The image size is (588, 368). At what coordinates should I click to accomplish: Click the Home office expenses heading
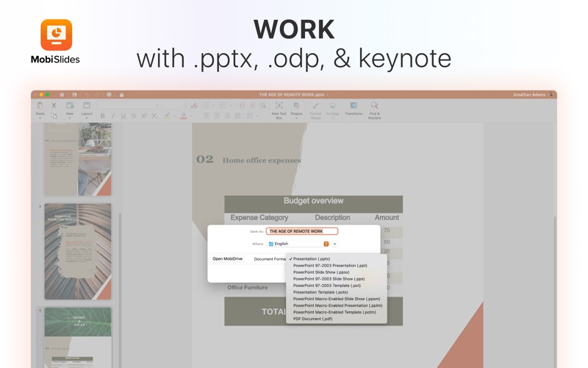point(262,160)
